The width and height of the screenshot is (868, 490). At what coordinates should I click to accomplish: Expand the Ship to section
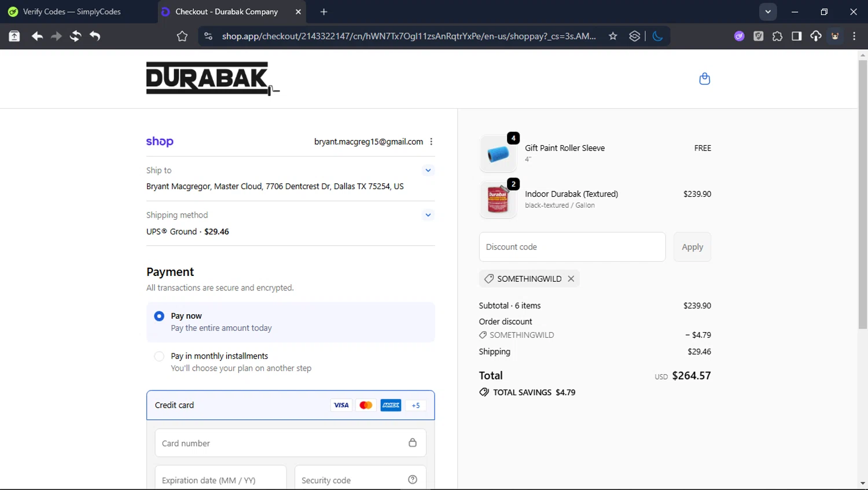[x=428, y=170]
